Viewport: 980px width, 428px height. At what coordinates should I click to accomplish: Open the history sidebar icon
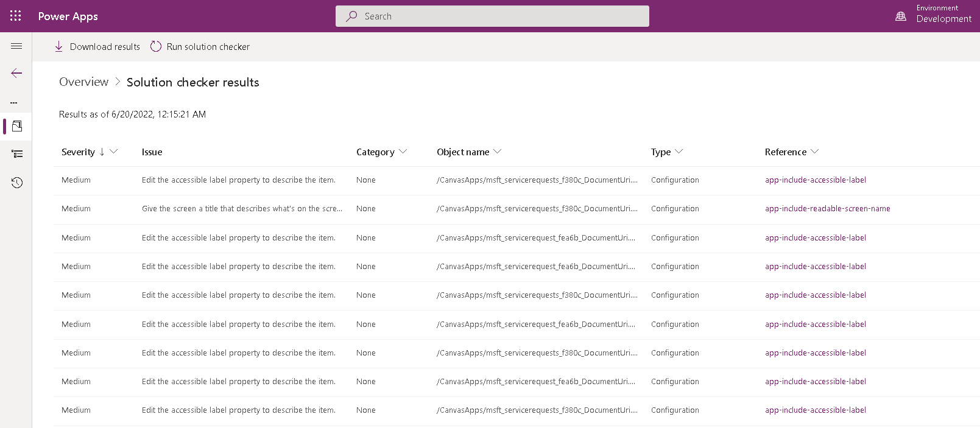pyautogui.click(x=17, y=183)
